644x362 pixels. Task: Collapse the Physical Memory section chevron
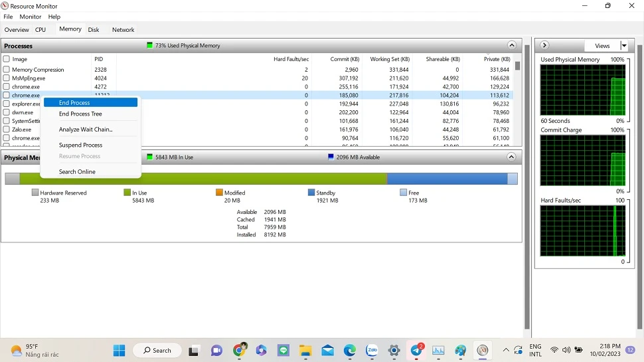pyautogui.click(x=511, y=157)
